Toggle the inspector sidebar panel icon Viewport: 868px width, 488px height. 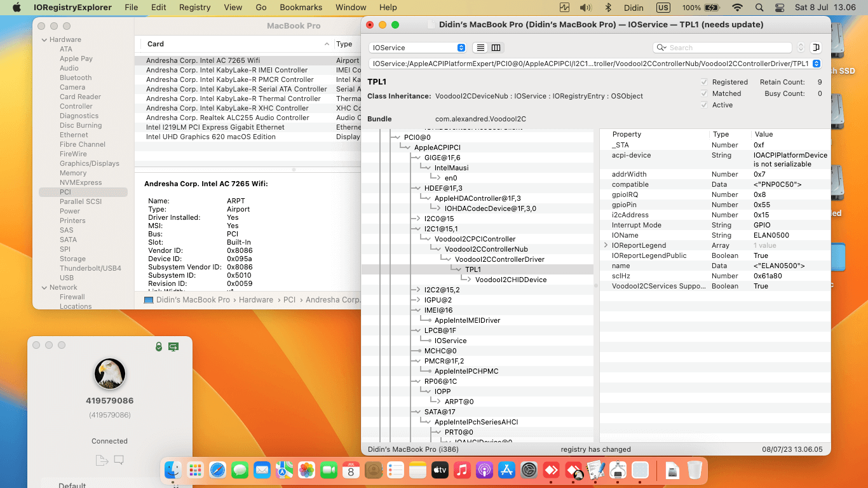pyautogui.click(x=816, y=48)
